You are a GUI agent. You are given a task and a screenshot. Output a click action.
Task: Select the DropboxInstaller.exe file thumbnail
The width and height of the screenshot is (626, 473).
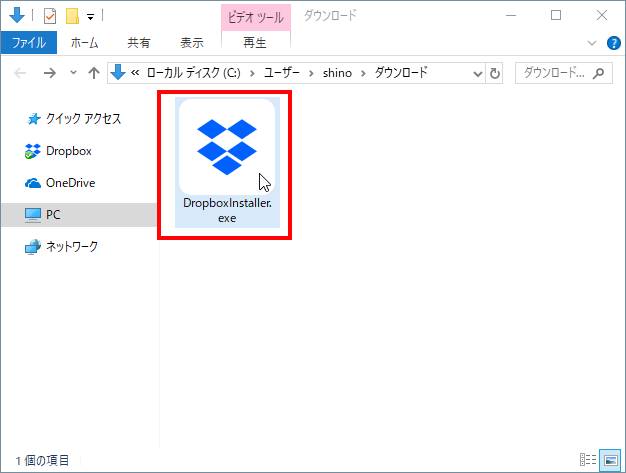[227, 147]
